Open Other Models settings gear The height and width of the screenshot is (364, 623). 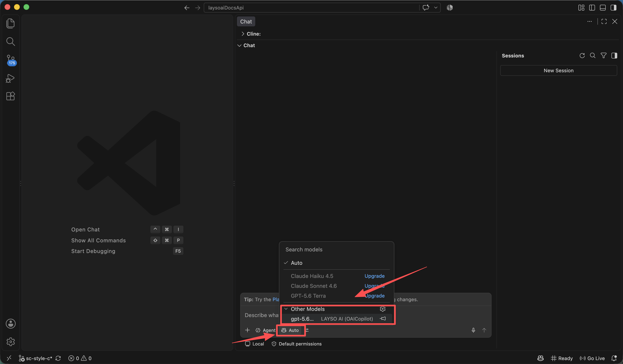tap(382, 309)
